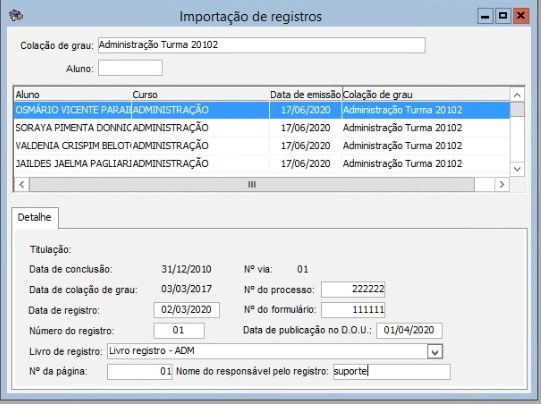This screenshot has height=404, width=541.
Task: Click the Nome do responsável pelo registro field
Action: click(392, 372)
